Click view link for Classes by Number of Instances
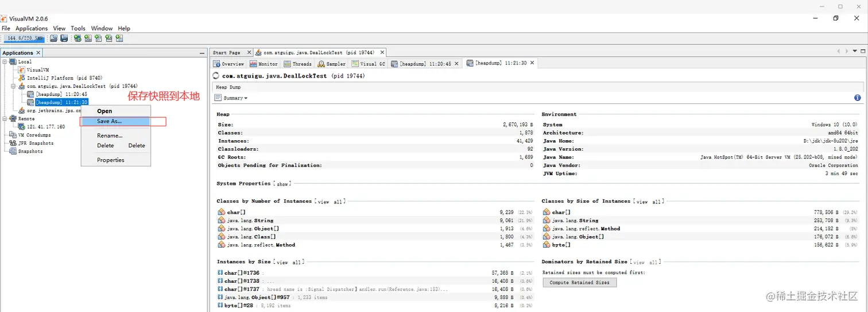Screen dimensions: 868x312 point(324,202)
